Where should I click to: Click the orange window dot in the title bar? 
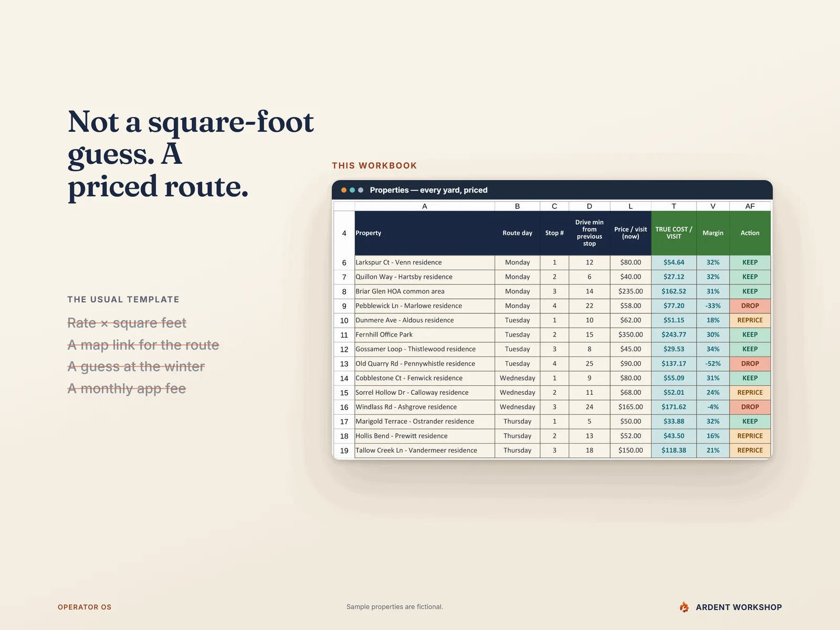[344, 190]
